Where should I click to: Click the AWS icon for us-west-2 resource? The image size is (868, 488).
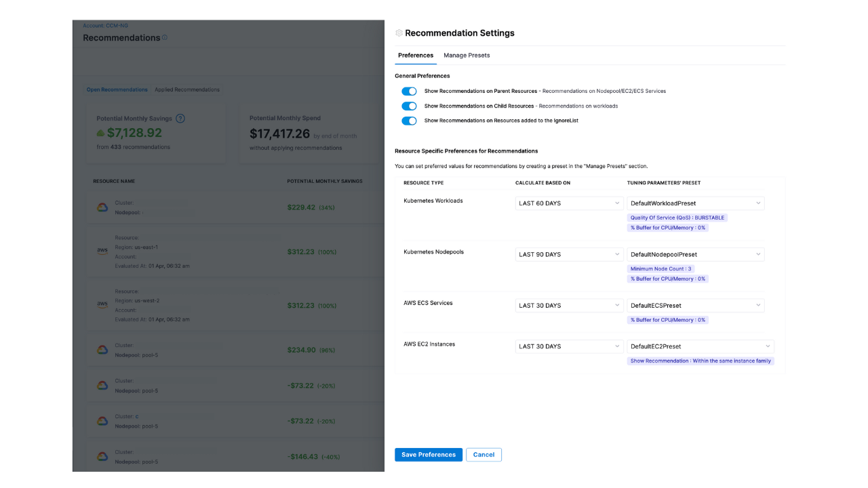coord(102,305)
